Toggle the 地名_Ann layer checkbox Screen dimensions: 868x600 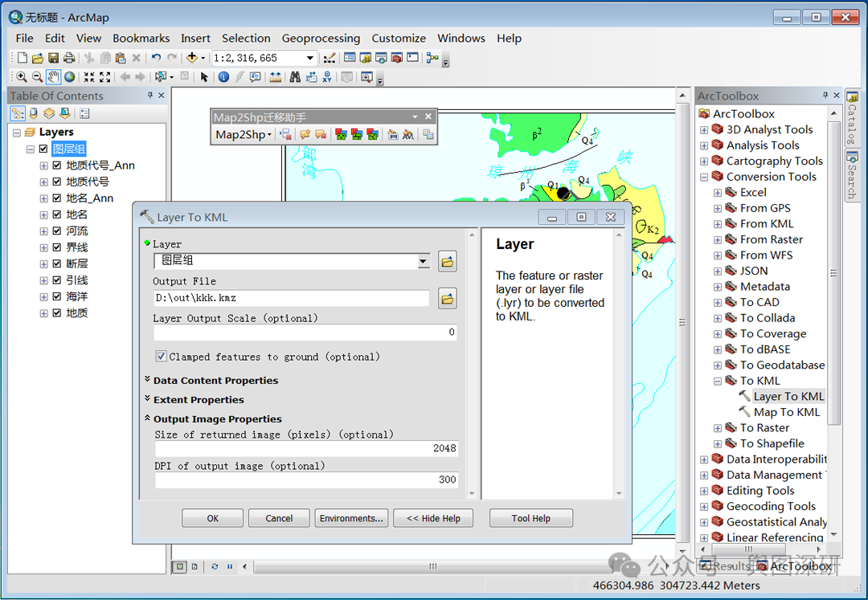(x=56, y=198)
